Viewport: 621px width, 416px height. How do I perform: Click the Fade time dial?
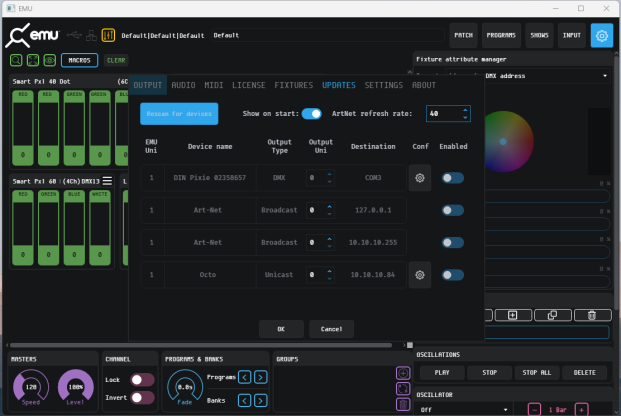click(x=185, y=386)
